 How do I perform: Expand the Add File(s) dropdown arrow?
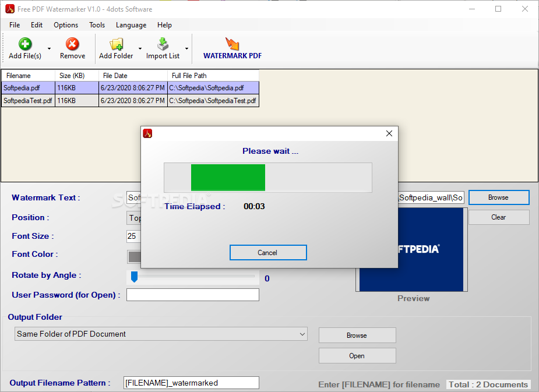point(49,48)
